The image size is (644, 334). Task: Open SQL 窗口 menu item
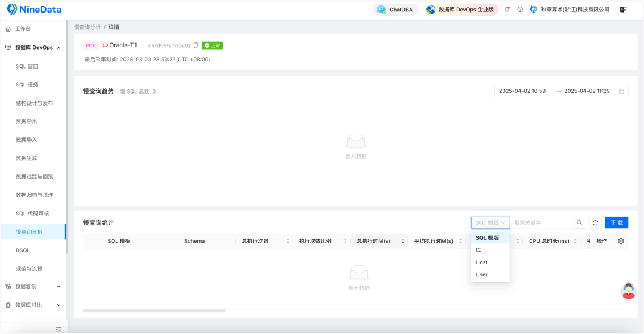27,66
